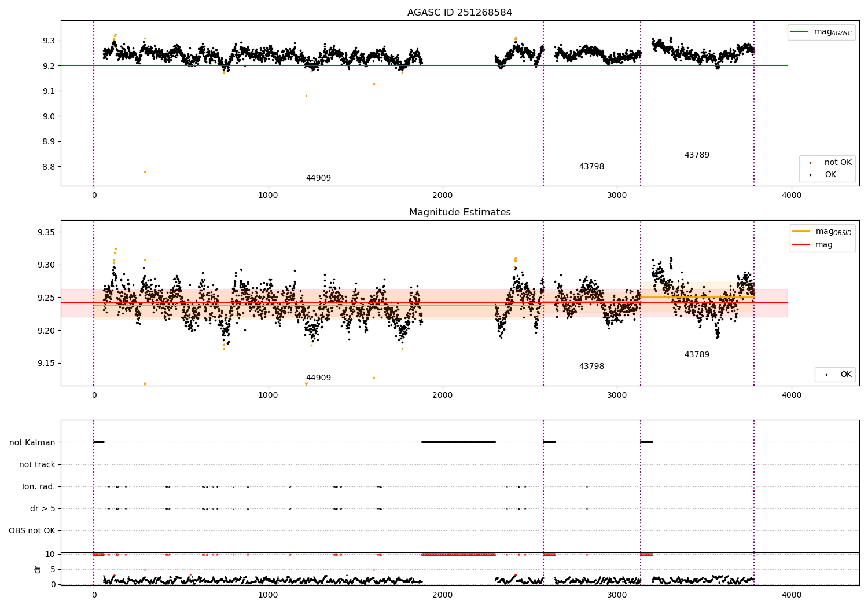Select the 44909 label in Magnitude Estimates plot

point(318,378)
